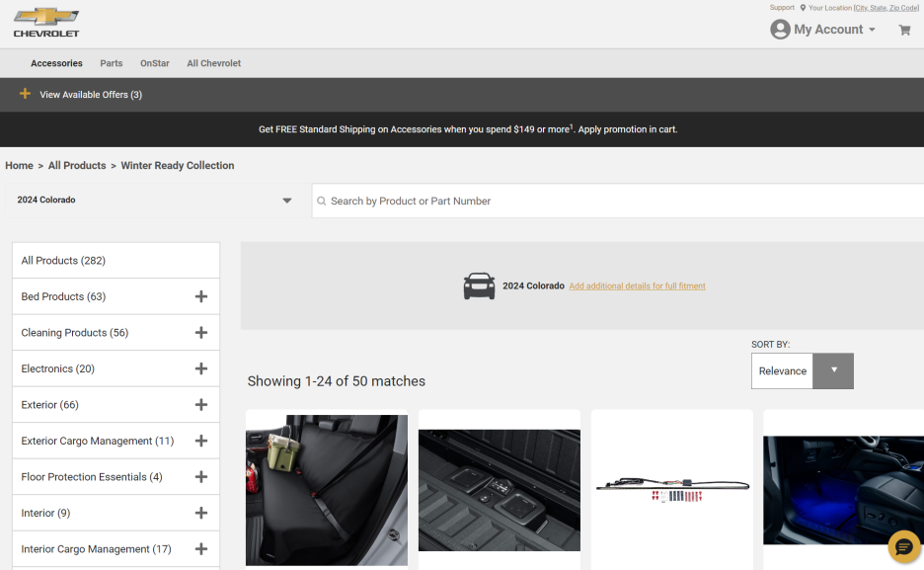
Task: Open the wiring harness product thumbnail
Action: 672,490
